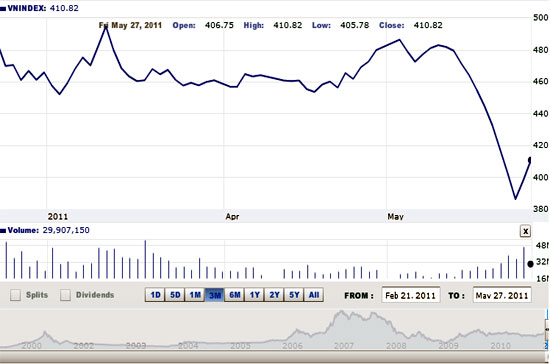Select the 1Y time range
This screenshot has width=550, height=364.
[255, 295]
